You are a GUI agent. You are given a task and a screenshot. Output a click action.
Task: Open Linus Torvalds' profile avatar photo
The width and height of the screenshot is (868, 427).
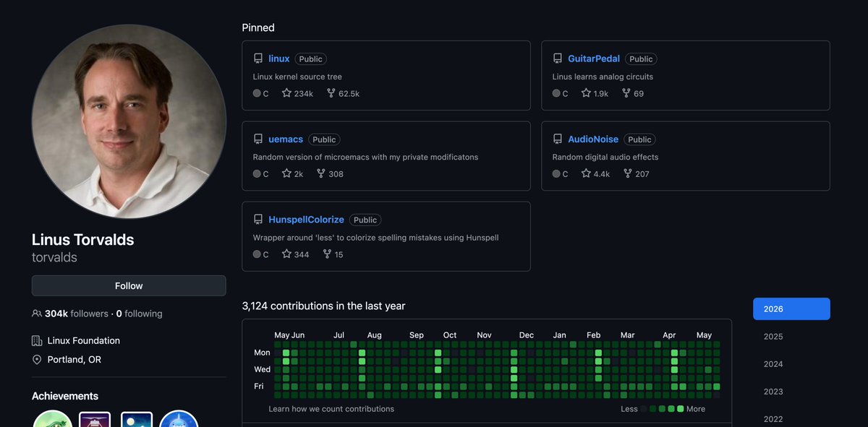coord(129,121)
